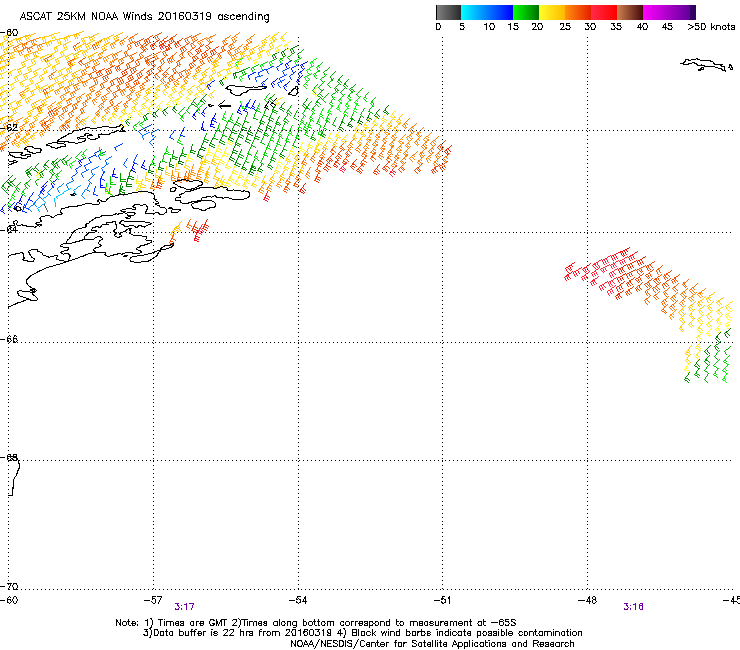Click the 'Data buffer is 22 hrs' note
This screenshot has height=650, width=740.
tap(362, 633)
